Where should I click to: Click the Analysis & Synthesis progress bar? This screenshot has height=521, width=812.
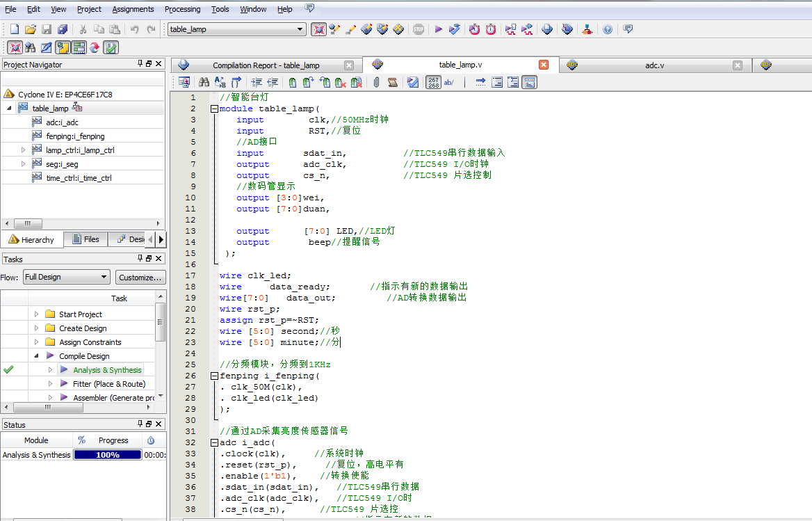coord(107,455)
